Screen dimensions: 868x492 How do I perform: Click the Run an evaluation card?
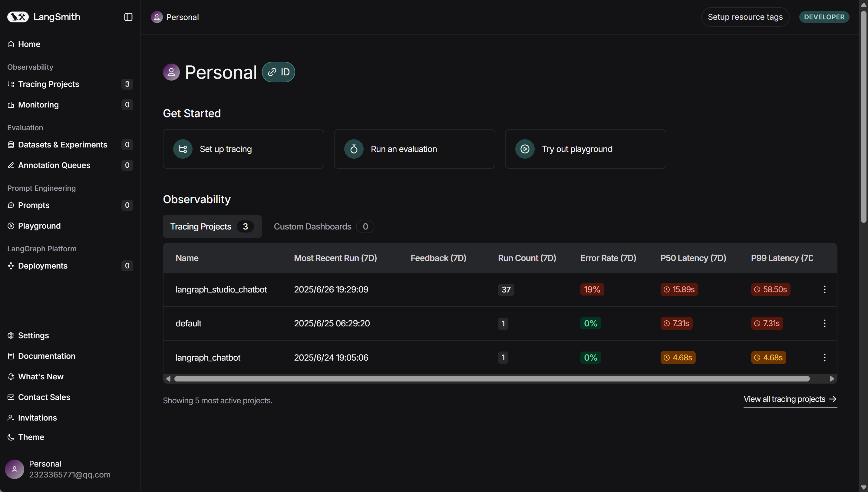click(x=414, y=149)
